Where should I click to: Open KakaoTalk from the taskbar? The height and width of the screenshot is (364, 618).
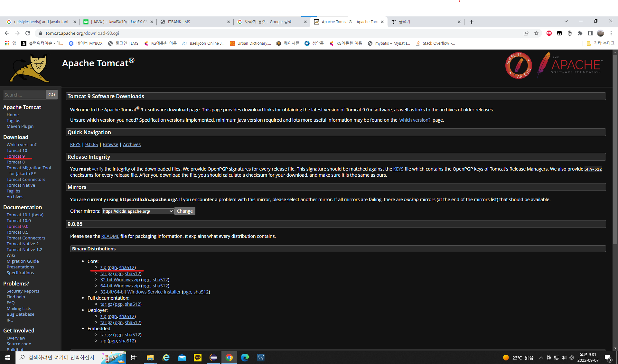tap(197, 358)
